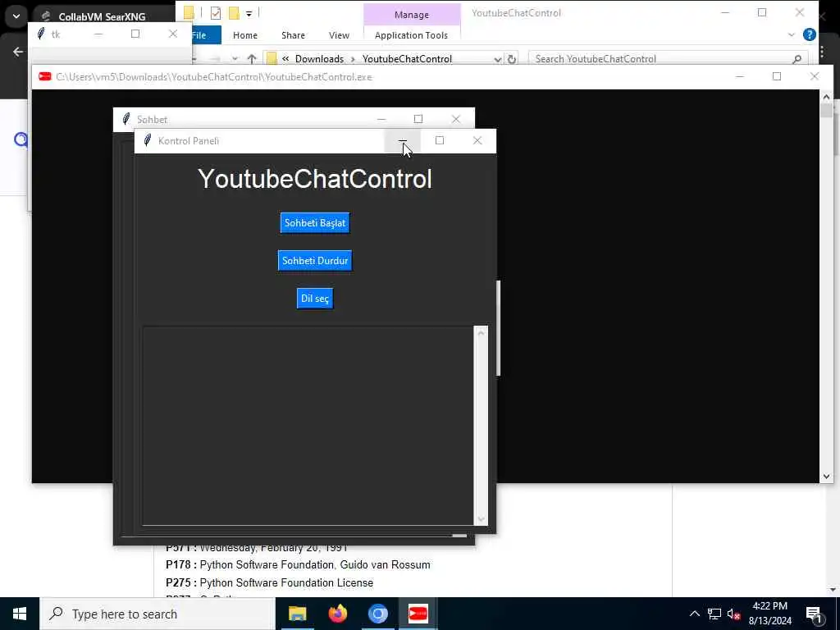The image size is (840, 630).
Task: Open the View ribbon tab
Action: [x=339, y=35]
